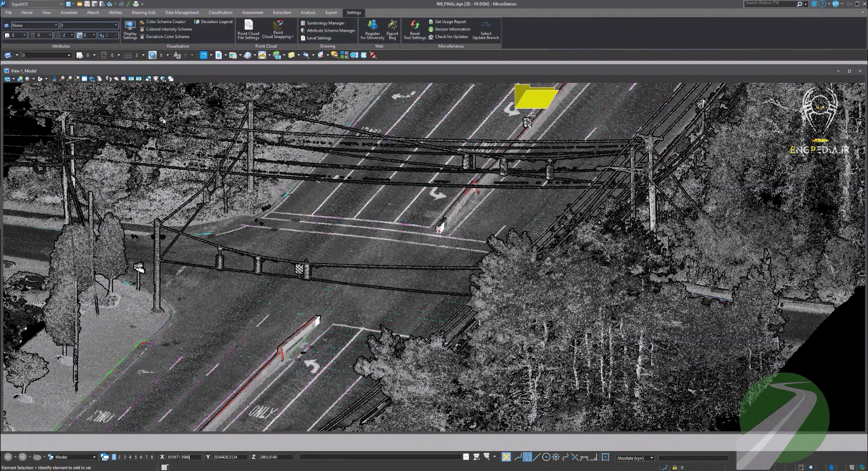
Task: Open the Model selection dropdown
Action: [x=72, y=457]
